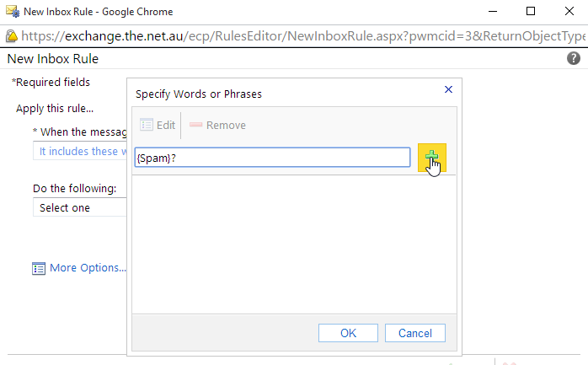588x365 pixels.
Task: Click the Edit toolbar label
Action: [x=166, y=125]
